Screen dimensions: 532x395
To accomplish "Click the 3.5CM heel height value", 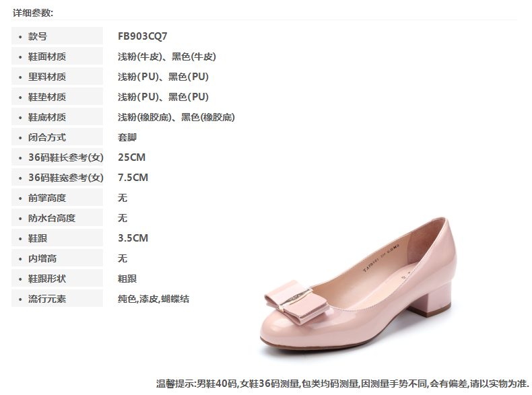I will pos(133,238).
